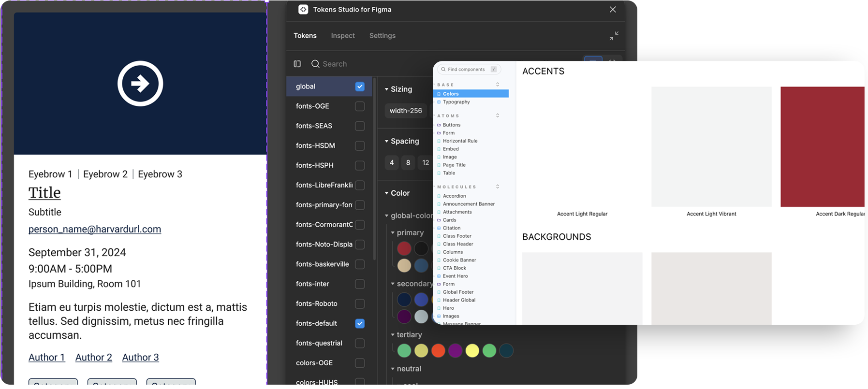Collapse the neutral color group
Screen dimensions: 868x389
[x=393, y=369]
